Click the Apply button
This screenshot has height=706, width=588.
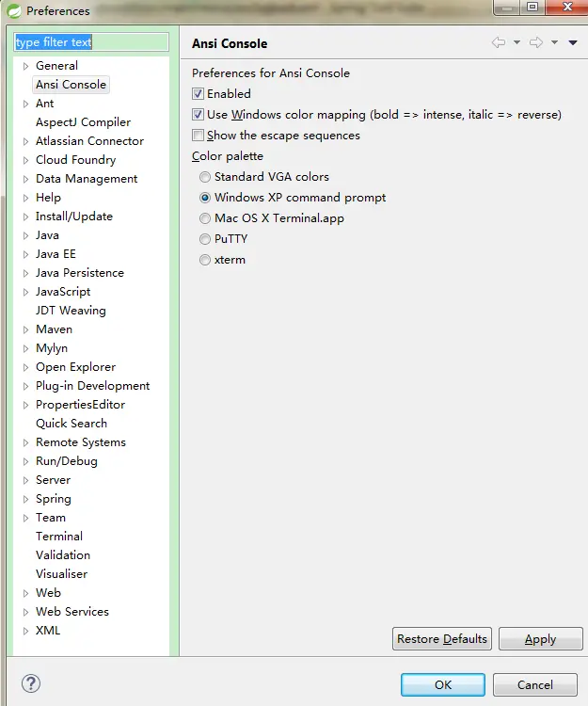tap(540, 639)
